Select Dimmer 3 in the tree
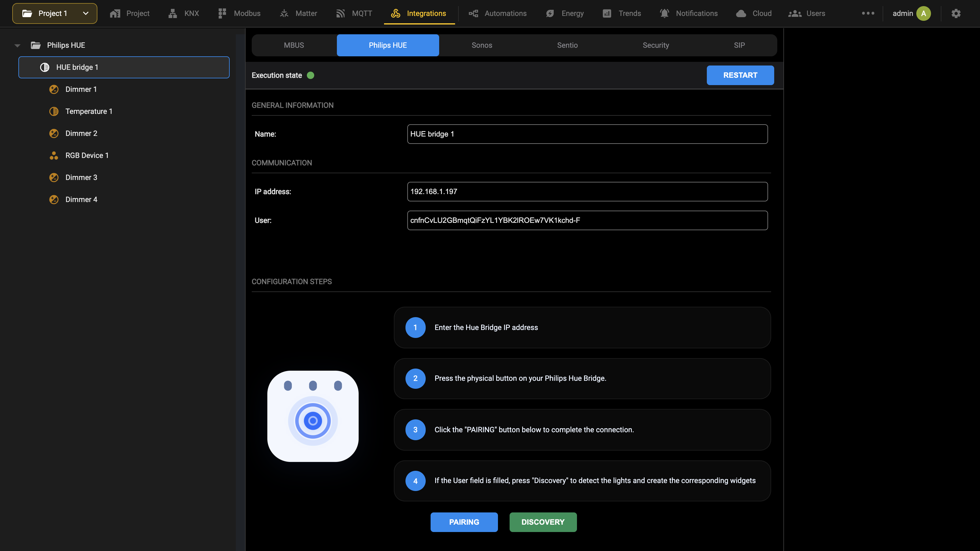This screenshot has height=551, width=980. (81, 178)
